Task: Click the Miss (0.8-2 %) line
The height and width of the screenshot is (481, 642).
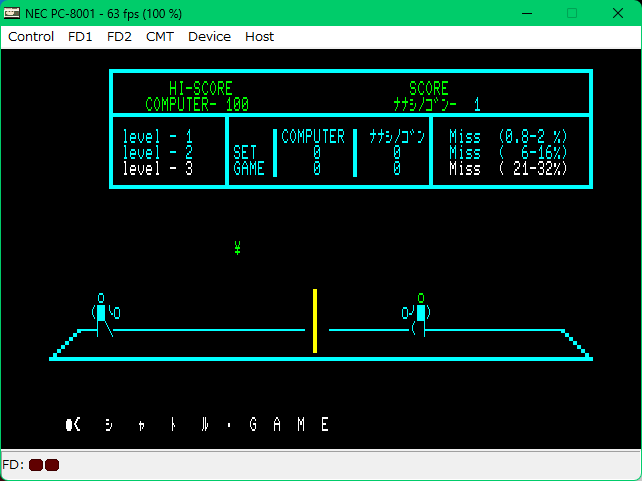Action: [x=508, y=136]
